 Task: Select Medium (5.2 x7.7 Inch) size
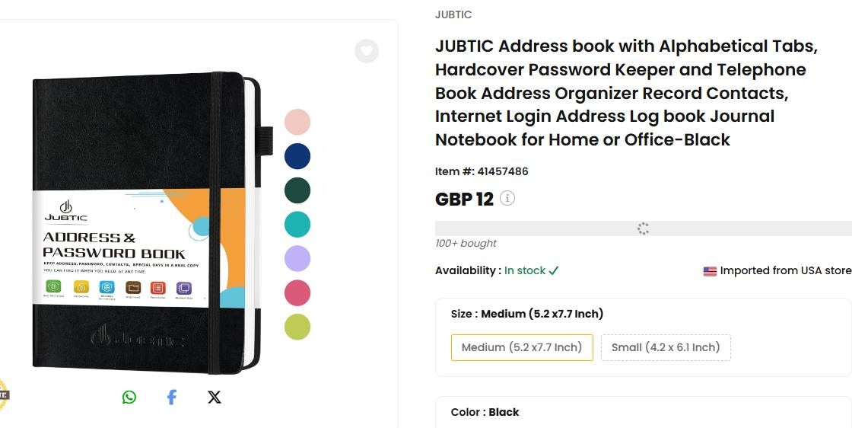(x=521, y=347)
